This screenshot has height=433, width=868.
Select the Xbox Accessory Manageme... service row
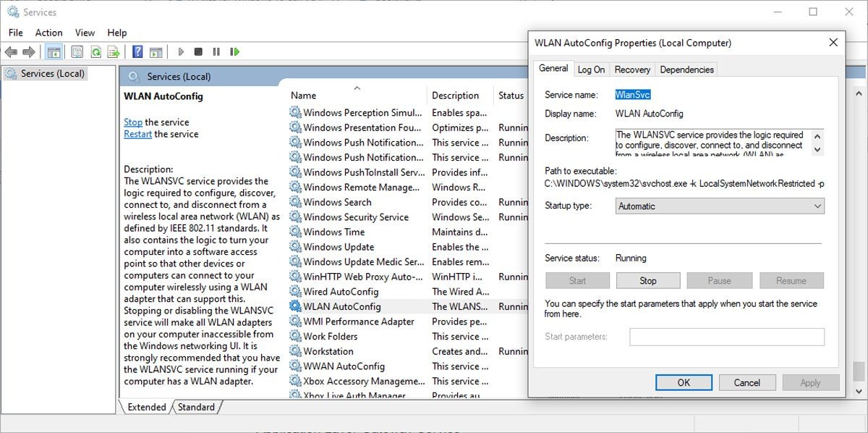408,381
